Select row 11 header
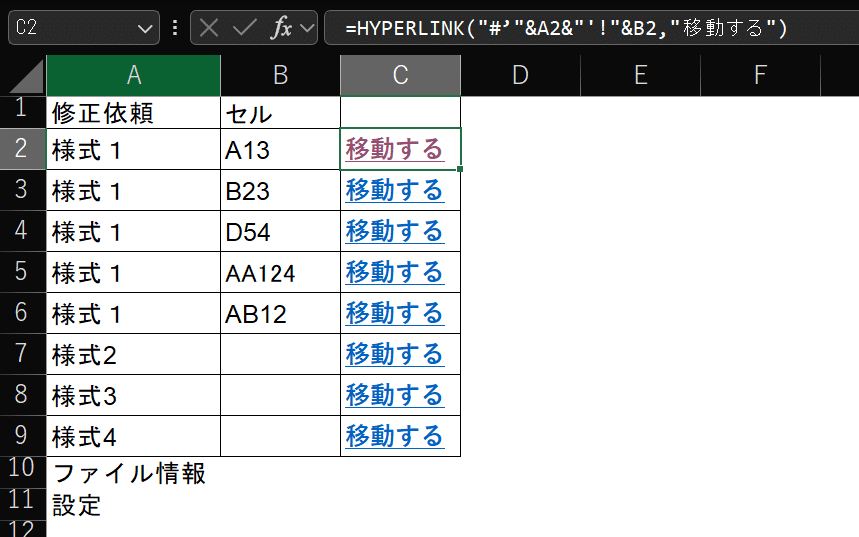This screenshot has width=859, height=537. [x=23, y=504]
